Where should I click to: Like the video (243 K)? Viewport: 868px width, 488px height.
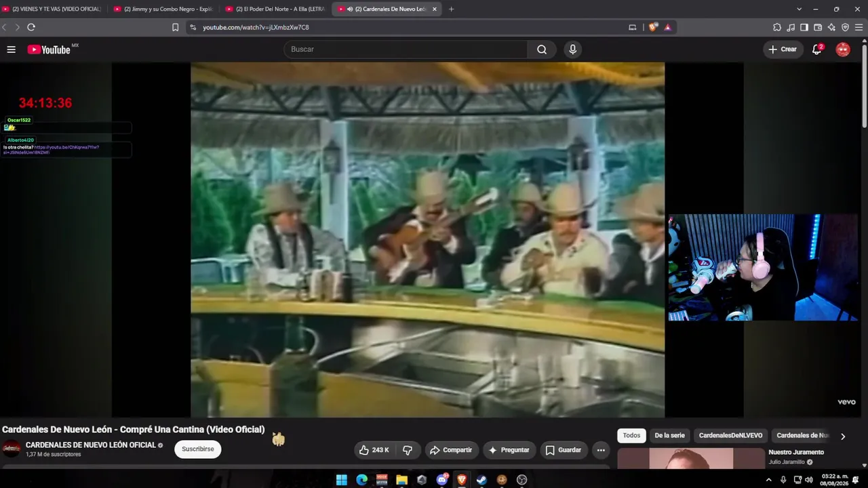pos(374,450)
